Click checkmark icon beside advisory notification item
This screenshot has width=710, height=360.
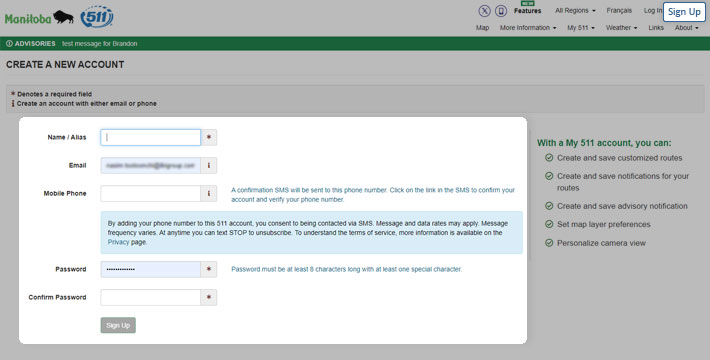click(x=549, y=206)
